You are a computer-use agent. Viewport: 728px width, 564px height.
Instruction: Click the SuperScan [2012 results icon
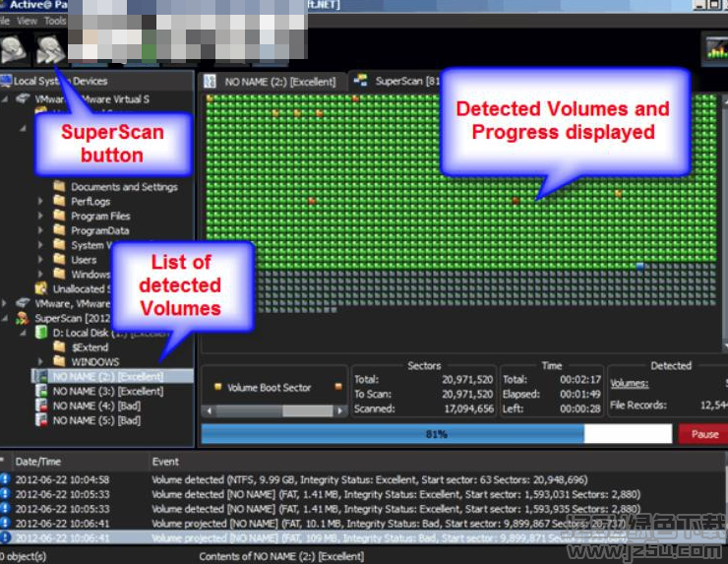23,318
